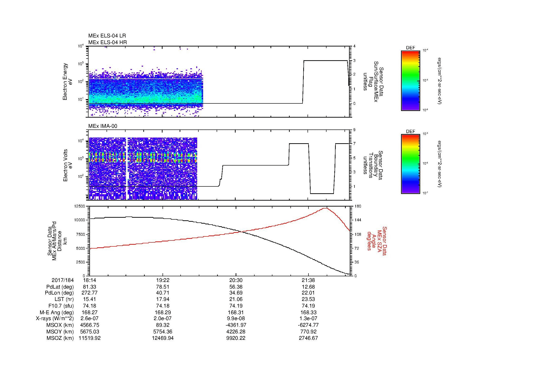The width and height of the screenshot is (555, 392).
Task: Click the MSOY value 5754.36
Action: click(x=163, y=332)
